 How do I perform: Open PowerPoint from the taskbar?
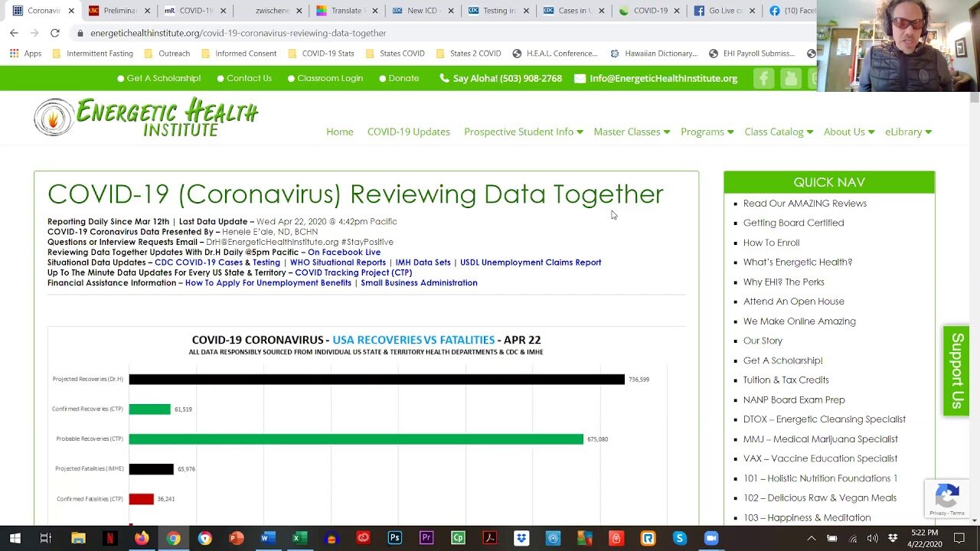(x=237, y=538)
